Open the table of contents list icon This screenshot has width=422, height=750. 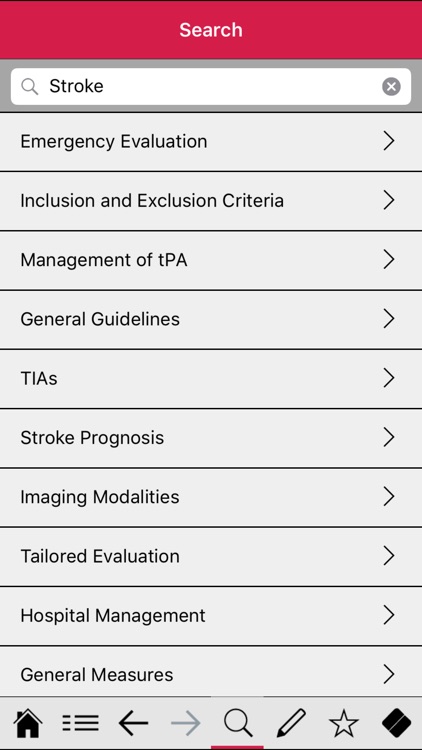click(80, 723)
